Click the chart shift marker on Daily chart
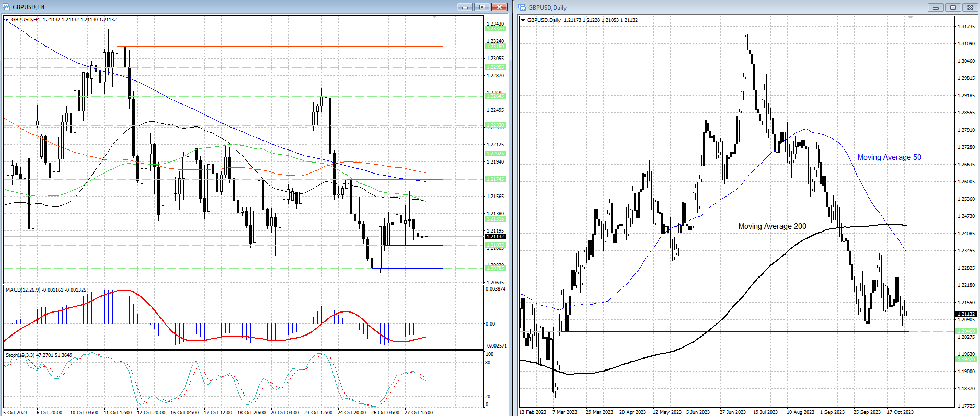The width and height of the screenshot is (980, 416). pyautogui.click(x=910, y=18)
